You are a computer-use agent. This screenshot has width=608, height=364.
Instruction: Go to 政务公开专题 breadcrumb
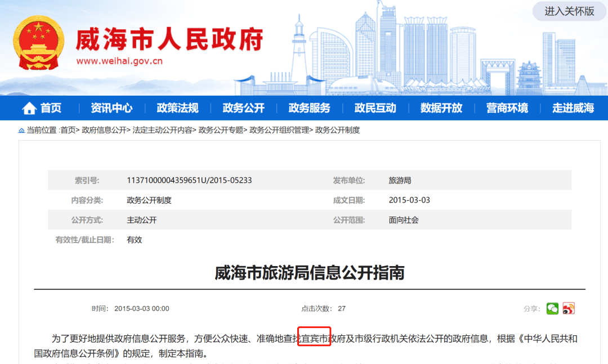tap(221, 130)
